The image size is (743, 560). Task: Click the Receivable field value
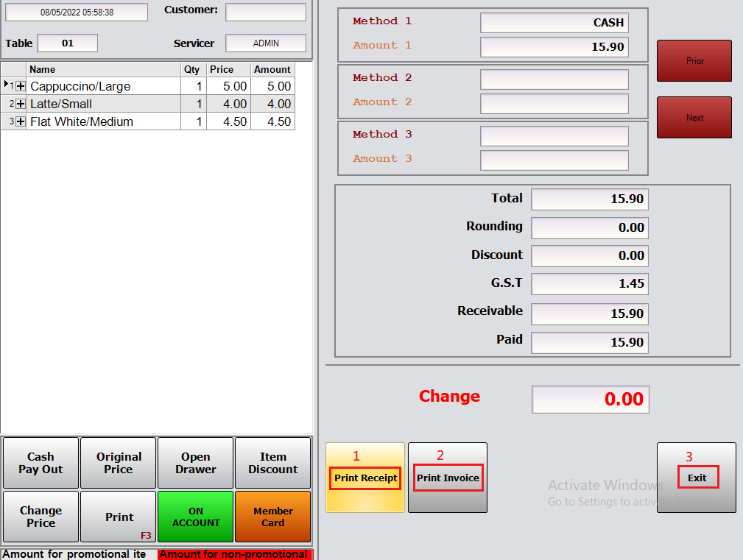[590, 313]
